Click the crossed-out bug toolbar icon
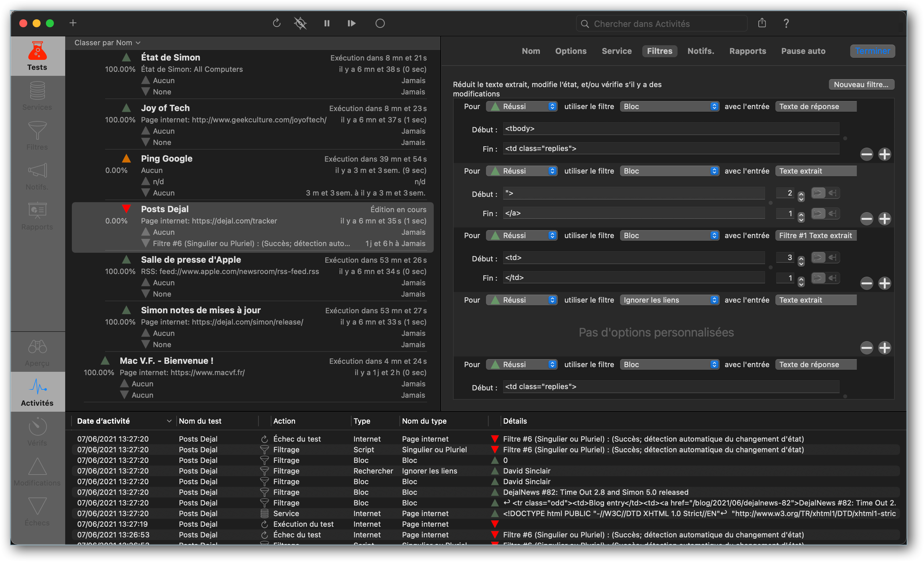The image size is (924, 562). pyautogui.click(x=300, y=23)
